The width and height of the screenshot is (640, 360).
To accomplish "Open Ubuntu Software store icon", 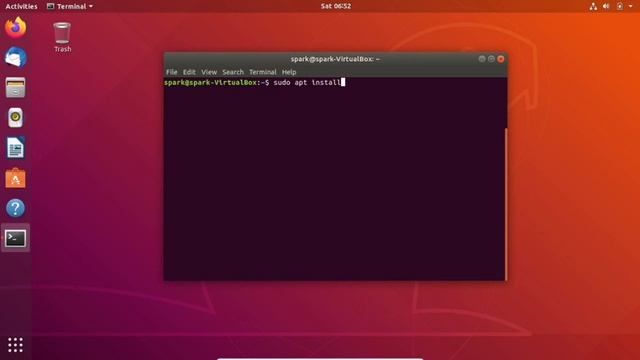I will click(16, 178).
